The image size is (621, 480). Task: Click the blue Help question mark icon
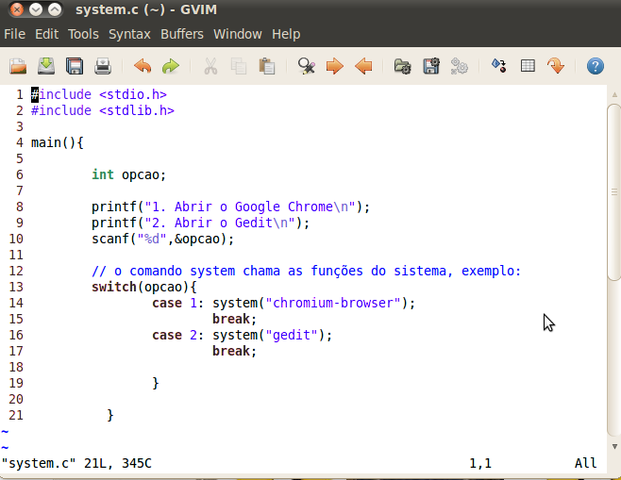(595, 66)
